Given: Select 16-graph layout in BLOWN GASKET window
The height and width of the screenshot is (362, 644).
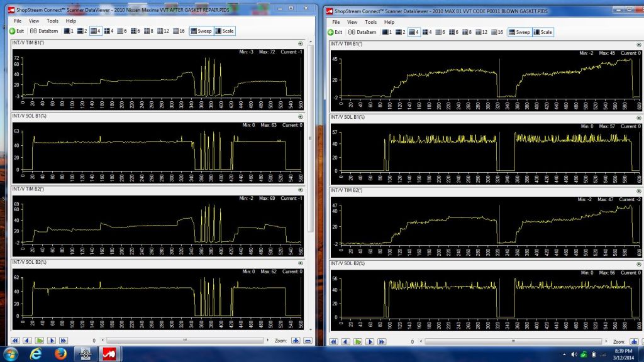Looking at the screenshot, I should [x=497, y=32].
